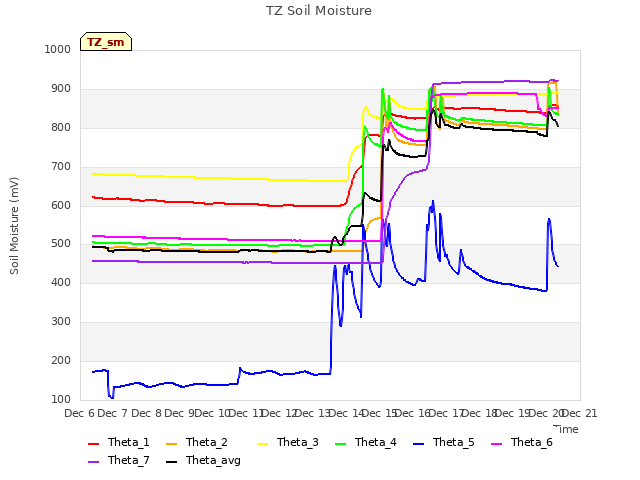Click the Soil Moisture (mV) axis label
The image size is (640, 480).
(14, 226)
